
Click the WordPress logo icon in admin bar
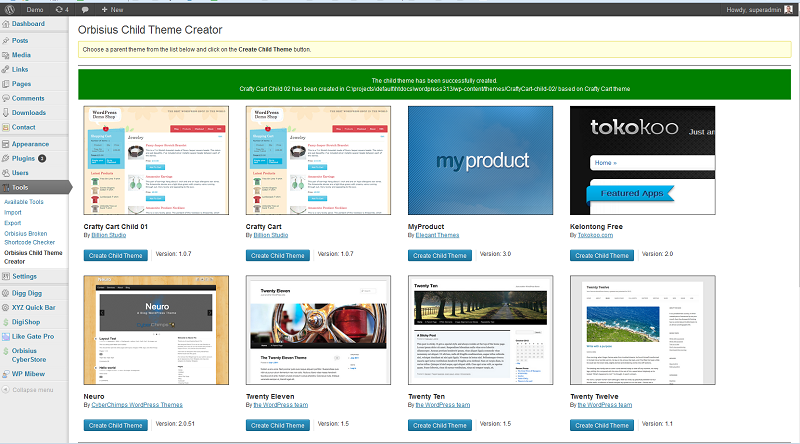[9, 9]
